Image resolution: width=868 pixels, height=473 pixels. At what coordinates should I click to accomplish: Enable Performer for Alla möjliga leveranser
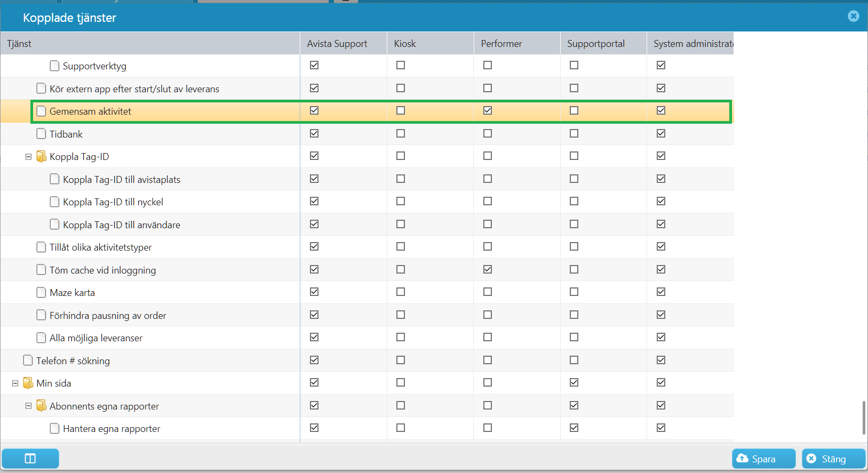pyautogui.click(x=488, y=337)
